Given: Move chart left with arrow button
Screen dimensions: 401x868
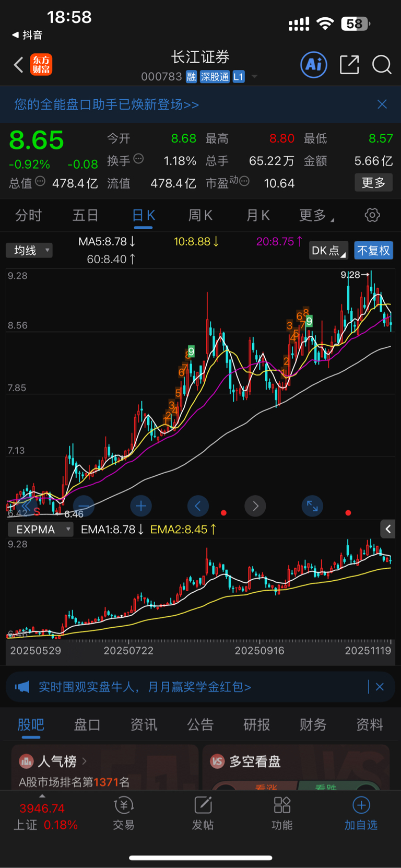Looking at the screenshot, I should [x=198, y=506].
